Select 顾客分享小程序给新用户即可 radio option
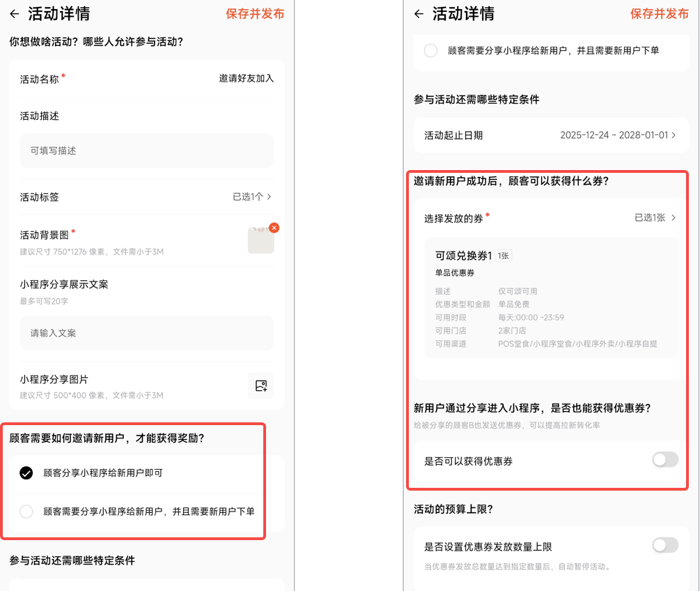 [26, 473]
